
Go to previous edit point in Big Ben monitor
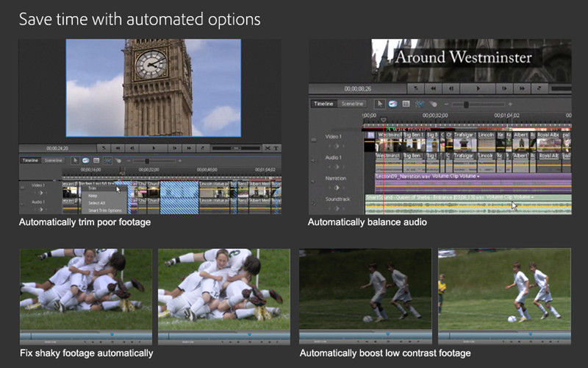coord(104,149)
